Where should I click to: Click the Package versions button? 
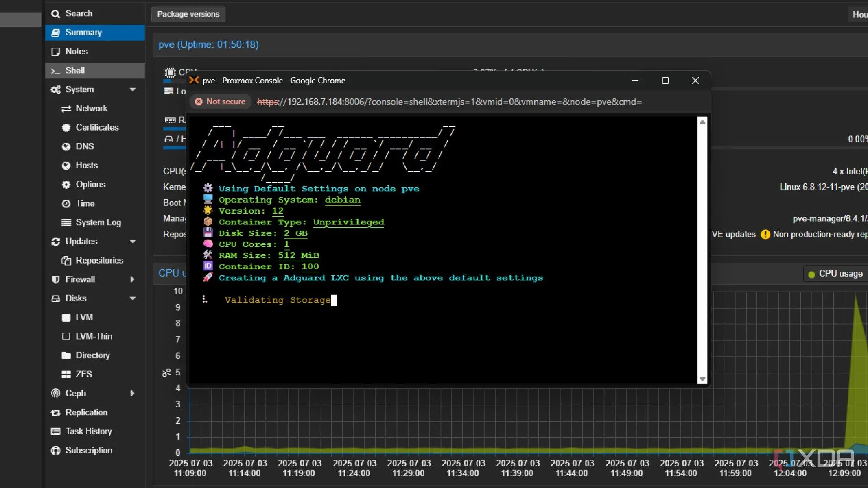[188, 14]
